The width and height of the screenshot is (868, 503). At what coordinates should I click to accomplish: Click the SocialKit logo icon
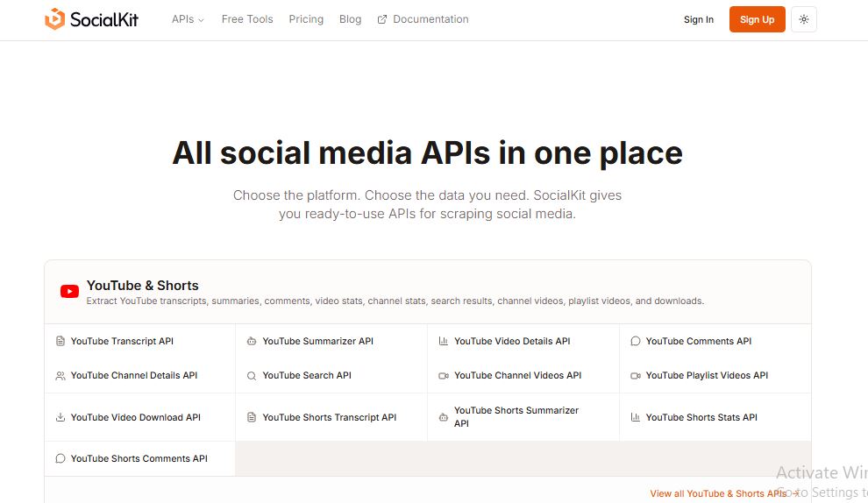(55, 18)
